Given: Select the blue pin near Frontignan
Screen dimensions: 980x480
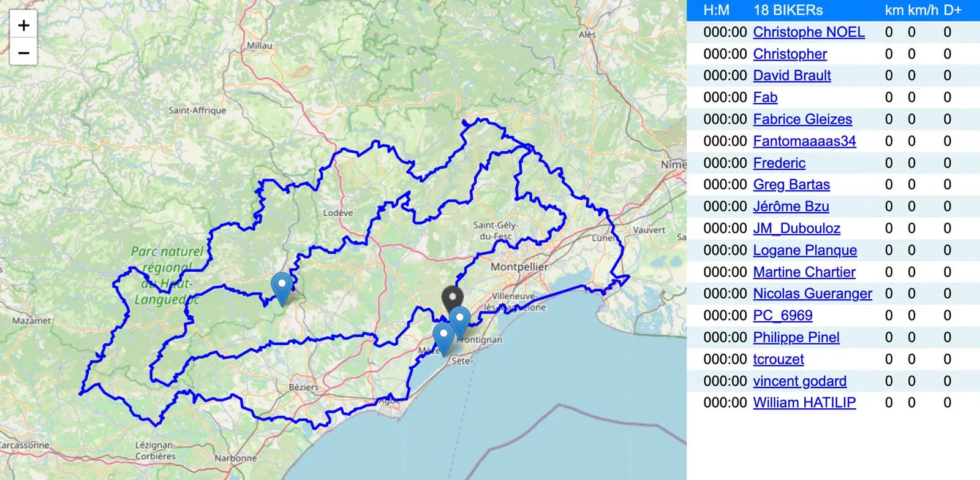Looking at the screenshot, I should [x=459, y=323].
